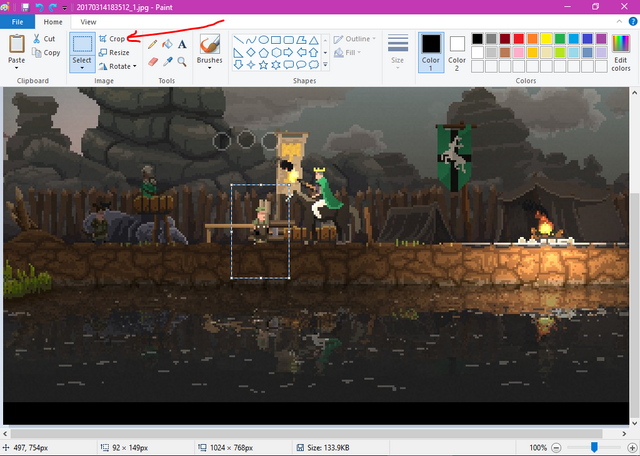Click horizontal scrollbar right arrow
The width and height of the screenshot is (640, 456).
click(624, 434)
